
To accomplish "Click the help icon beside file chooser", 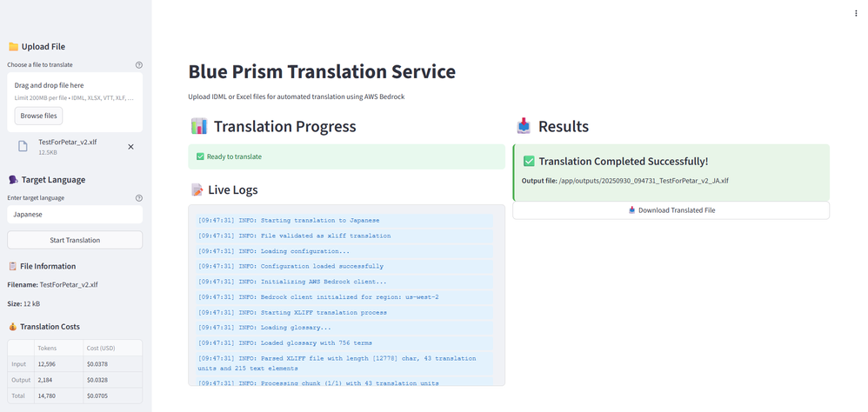I will point(139,65).
